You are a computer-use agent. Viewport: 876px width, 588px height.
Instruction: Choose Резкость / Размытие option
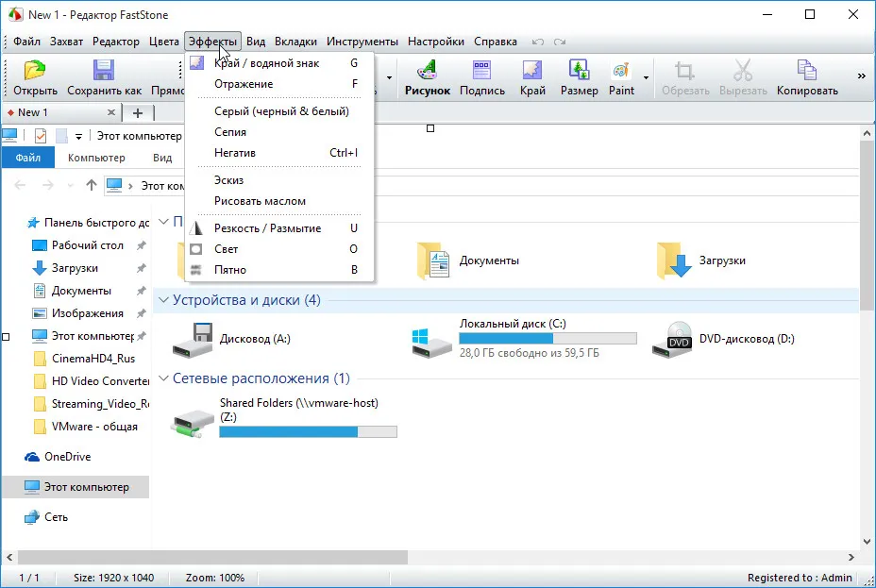pyautogui.click(x=279, y=227)
